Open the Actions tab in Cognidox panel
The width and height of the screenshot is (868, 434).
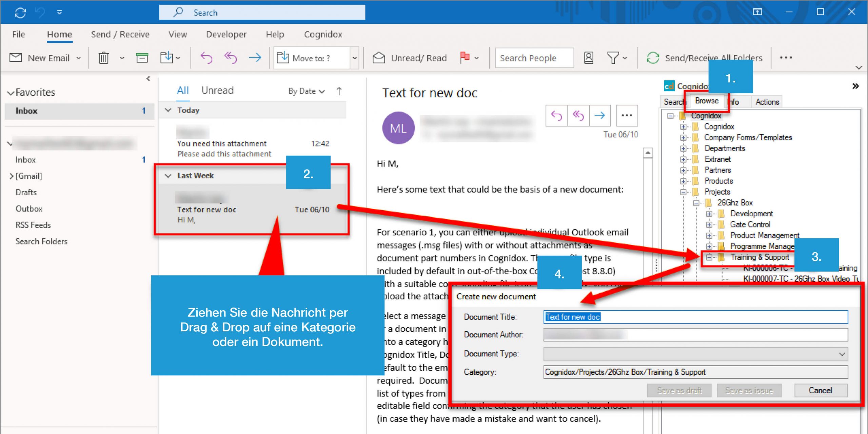766,102
